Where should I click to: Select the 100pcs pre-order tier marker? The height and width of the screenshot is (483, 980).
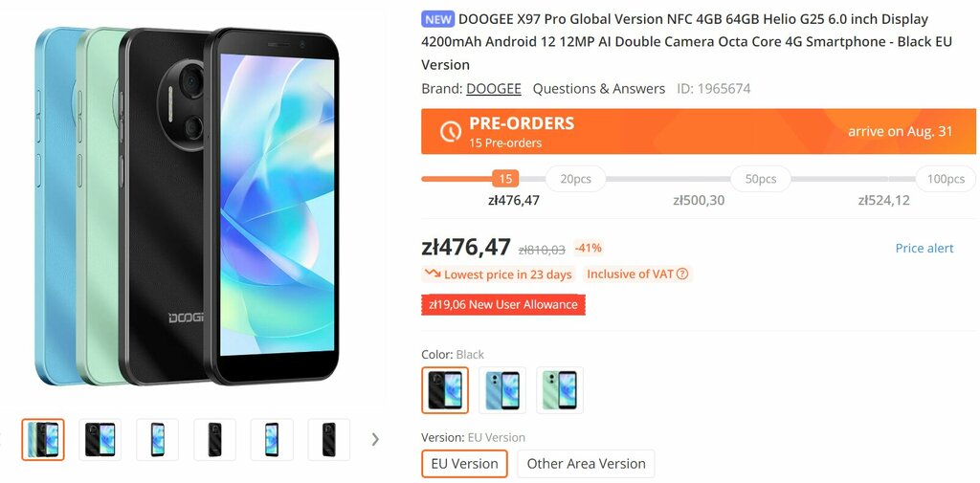[x=946, y=179]
